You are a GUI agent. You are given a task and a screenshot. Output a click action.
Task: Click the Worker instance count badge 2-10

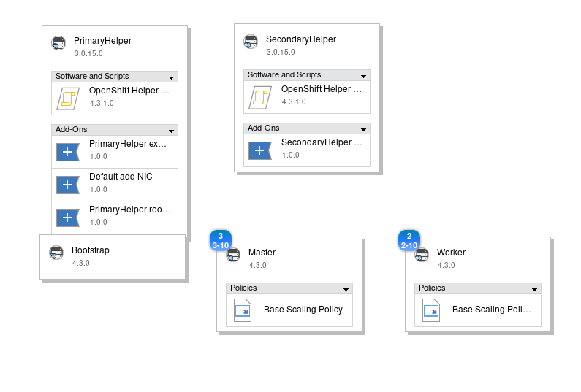coord(409,241)
